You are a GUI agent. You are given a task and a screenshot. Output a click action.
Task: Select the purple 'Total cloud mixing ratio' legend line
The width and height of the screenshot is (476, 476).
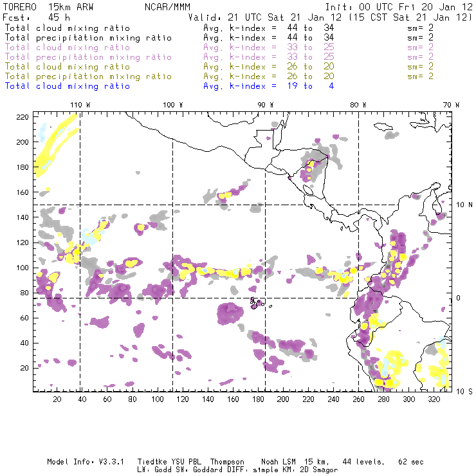[68, 48]
